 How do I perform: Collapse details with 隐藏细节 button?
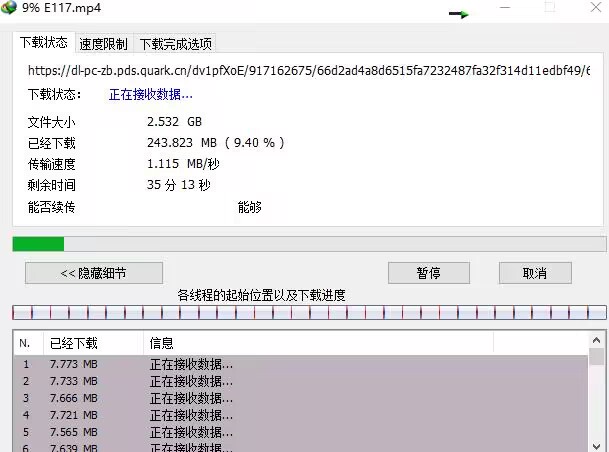coord(94,273)
